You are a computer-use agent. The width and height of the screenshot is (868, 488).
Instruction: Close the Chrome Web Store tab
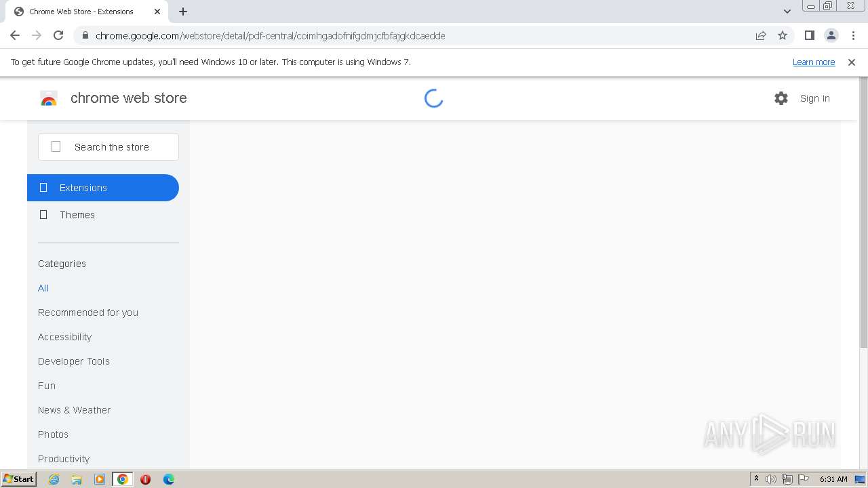tap(157, 12)
